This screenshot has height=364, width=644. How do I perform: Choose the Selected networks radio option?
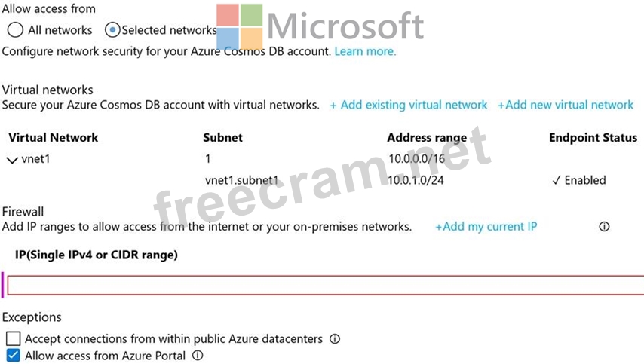tap(112, 30)
